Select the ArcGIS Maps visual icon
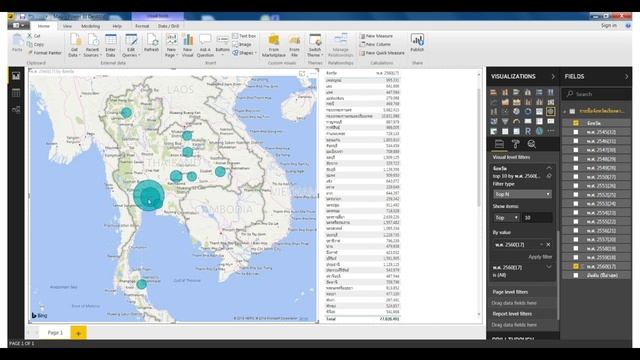 (x=540, y=131)
